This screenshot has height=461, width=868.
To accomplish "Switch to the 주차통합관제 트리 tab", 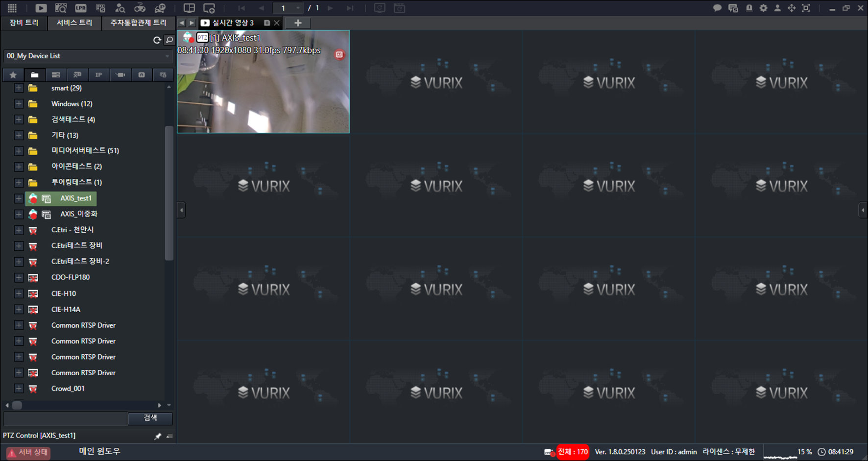I will click(x=138, y=23).
